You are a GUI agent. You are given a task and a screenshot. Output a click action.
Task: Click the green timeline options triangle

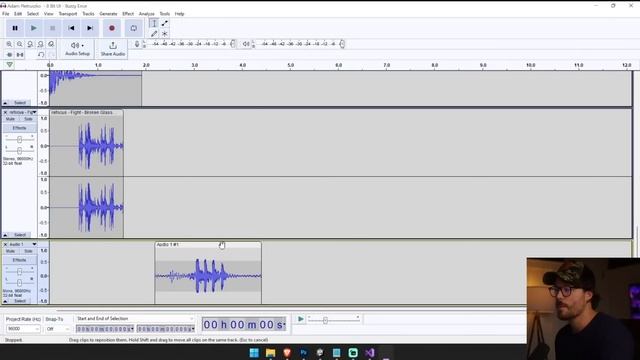tap(9, 65)
